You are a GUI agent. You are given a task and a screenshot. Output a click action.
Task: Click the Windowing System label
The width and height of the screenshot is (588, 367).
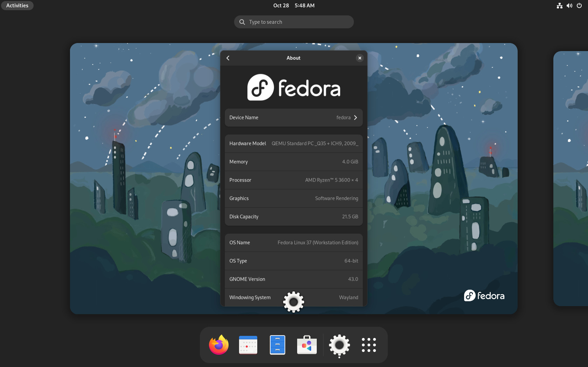pos(250,297)
